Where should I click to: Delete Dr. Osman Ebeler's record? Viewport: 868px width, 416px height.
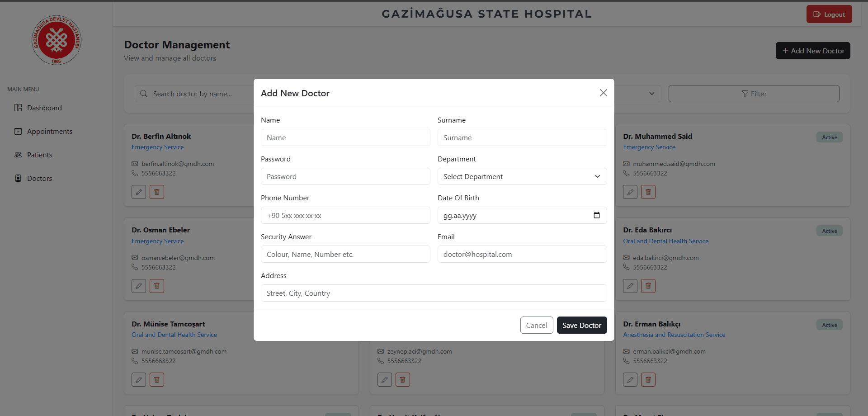(157, 286)
